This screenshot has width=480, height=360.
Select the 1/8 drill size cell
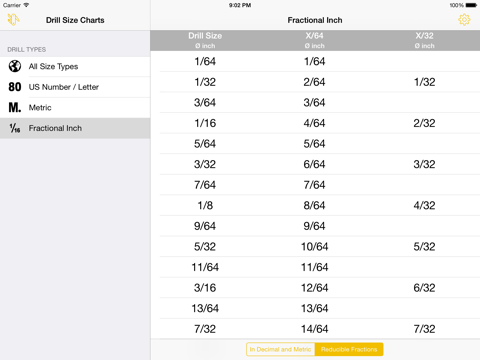pos(205,205)
